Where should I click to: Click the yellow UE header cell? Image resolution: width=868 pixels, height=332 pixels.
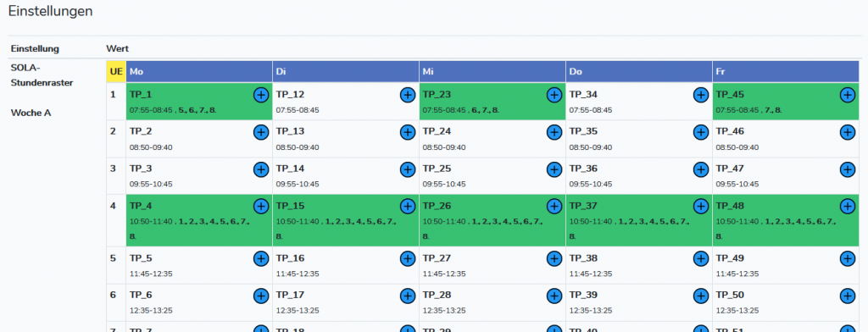tap(116, 72)
